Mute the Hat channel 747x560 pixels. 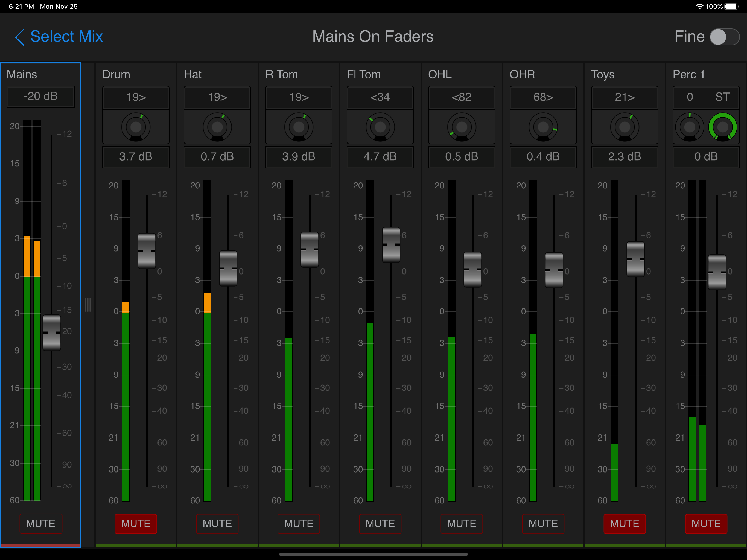[x=217, y=524]
